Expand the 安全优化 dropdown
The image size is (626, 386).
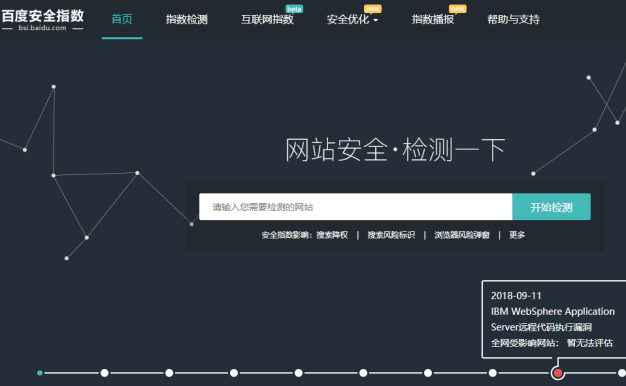(352, 19)
